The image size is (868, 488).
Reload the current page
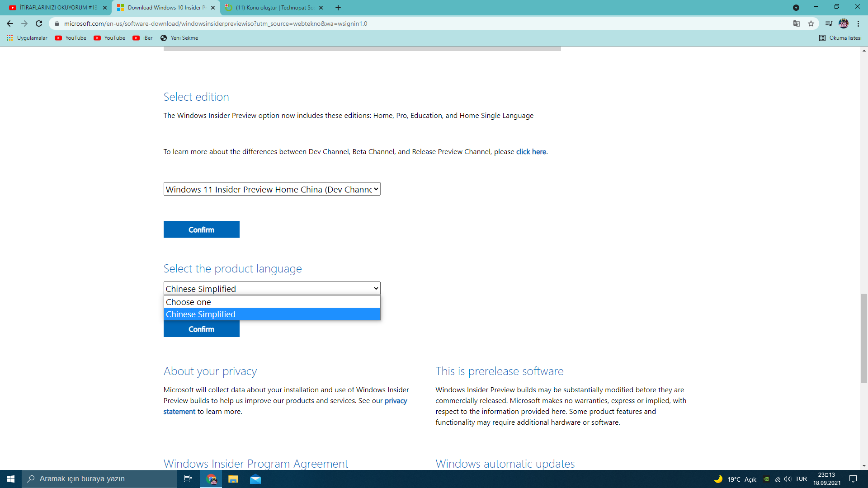39,23
